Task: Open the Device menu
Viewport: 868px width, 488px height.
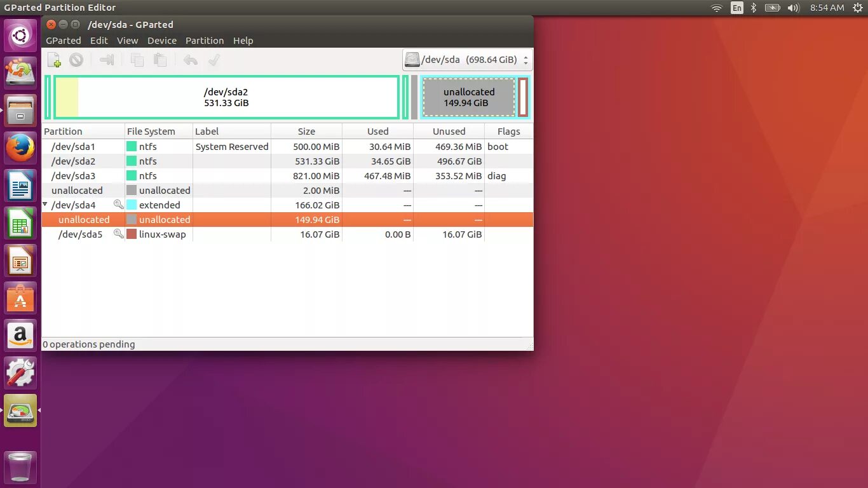Action: (x=162, y=41)
